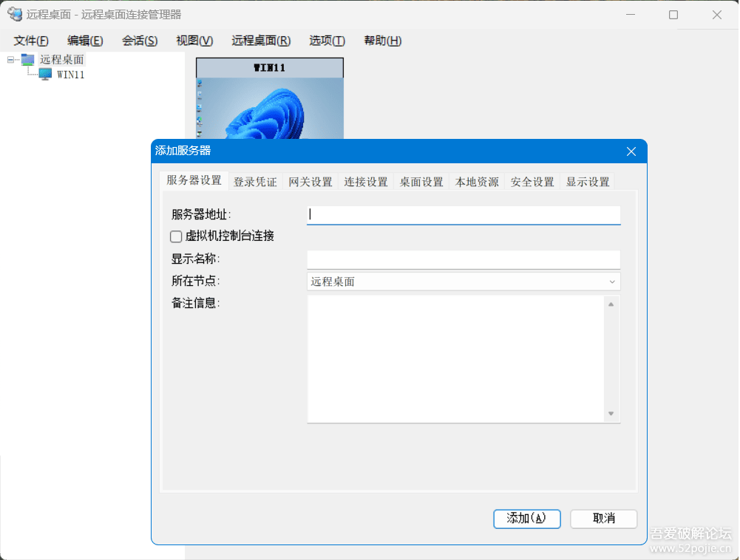This screenshot has height=560, width=740.
Task: Switch to the 桌面设置 tab
Action: click(x=421, y=180)
